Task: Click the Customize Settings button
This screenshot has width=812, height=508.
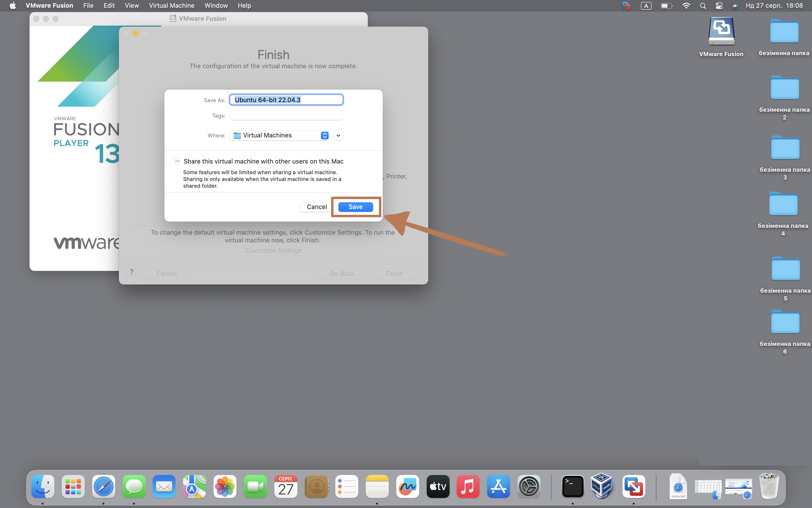Action: click(273, 251)
